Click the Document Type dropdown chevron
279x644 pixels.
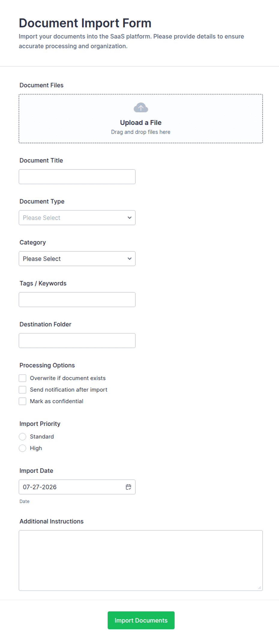pos(130,218)
